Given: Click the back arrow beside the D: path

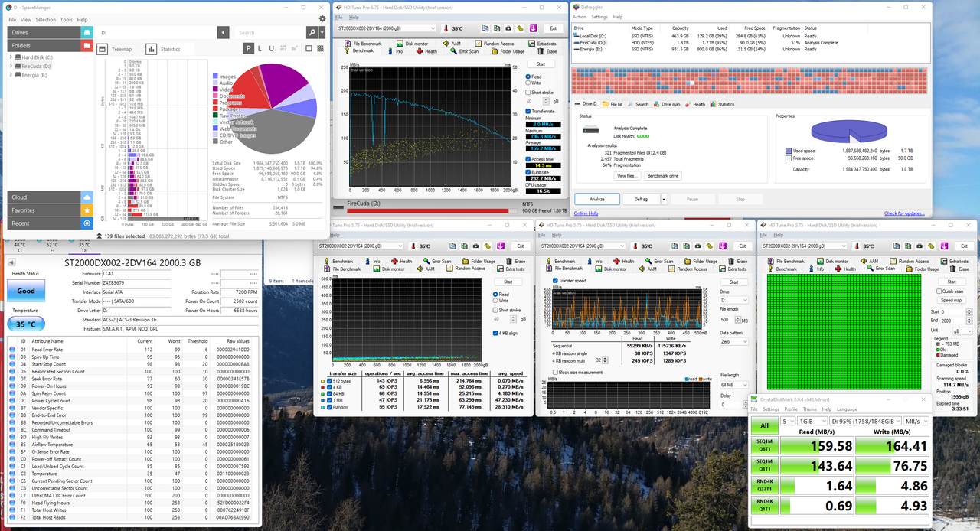Looking at the screenshot, I should (223, 32).
